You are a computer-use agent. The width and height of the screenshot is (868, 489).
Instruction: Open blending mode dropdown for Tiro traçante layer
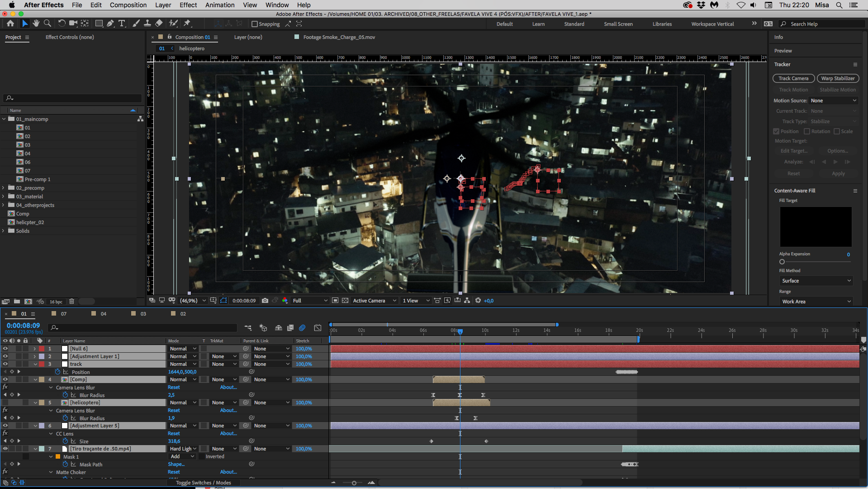tap(183, 449)
